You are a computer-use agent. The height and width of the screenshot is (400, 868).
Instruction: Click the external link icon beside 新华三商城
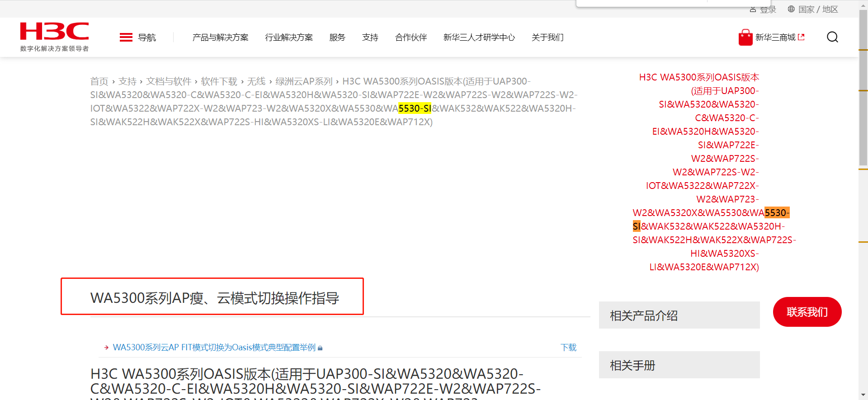pos(802,37)
